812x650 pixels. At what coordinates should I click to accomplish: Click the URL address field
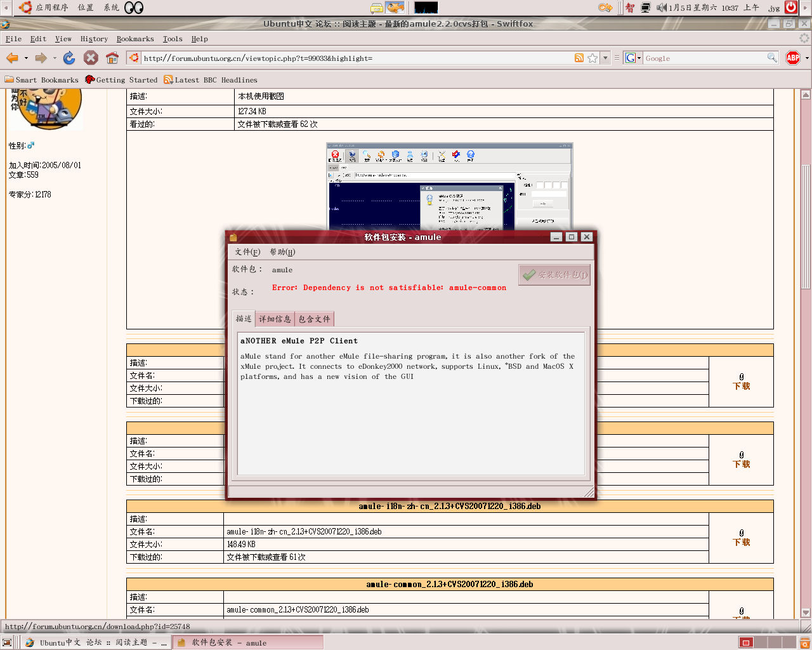tap(357, 58)
